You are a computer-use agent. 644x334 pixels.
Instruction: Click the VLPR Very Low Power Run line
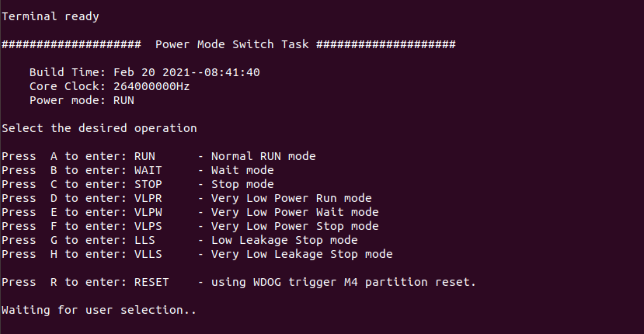click(186, 198)
